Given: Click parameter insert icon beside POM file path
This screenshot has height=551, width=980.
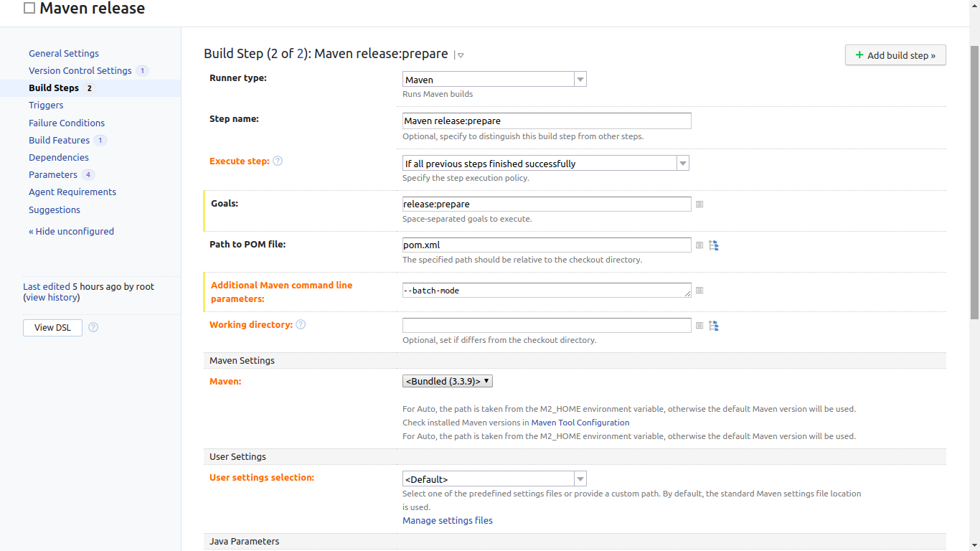Looking at the screenshot, I should pos(699,245).
